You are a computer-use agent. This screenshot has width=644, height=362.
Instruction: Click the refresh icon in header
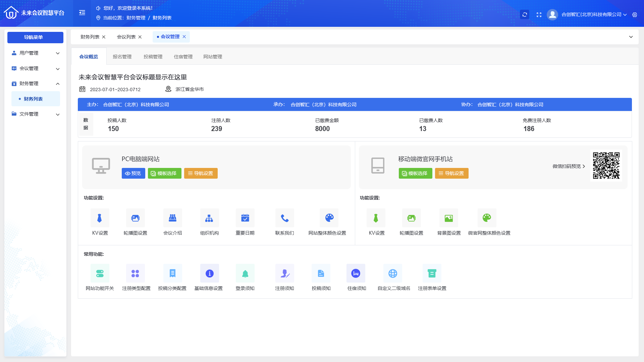[525, 14]
